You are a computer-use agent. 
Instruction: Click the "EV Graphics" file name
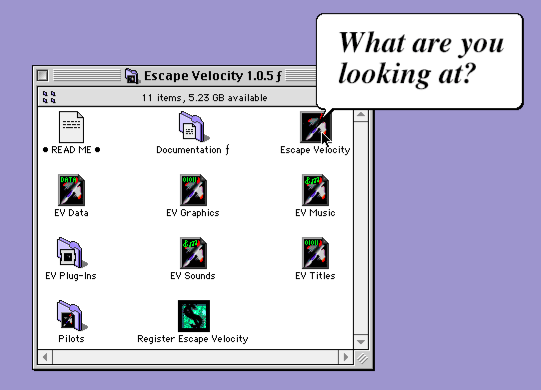(x=193, y=213)
